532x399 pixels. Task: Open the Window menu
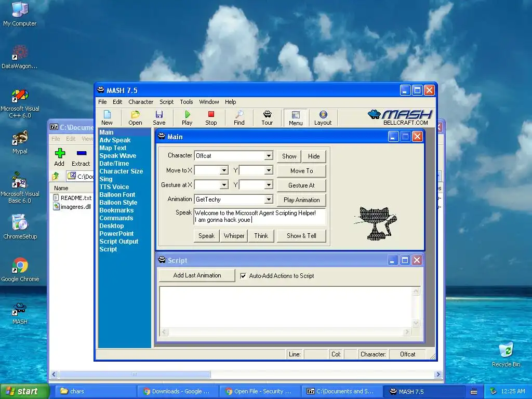[209, 102]
